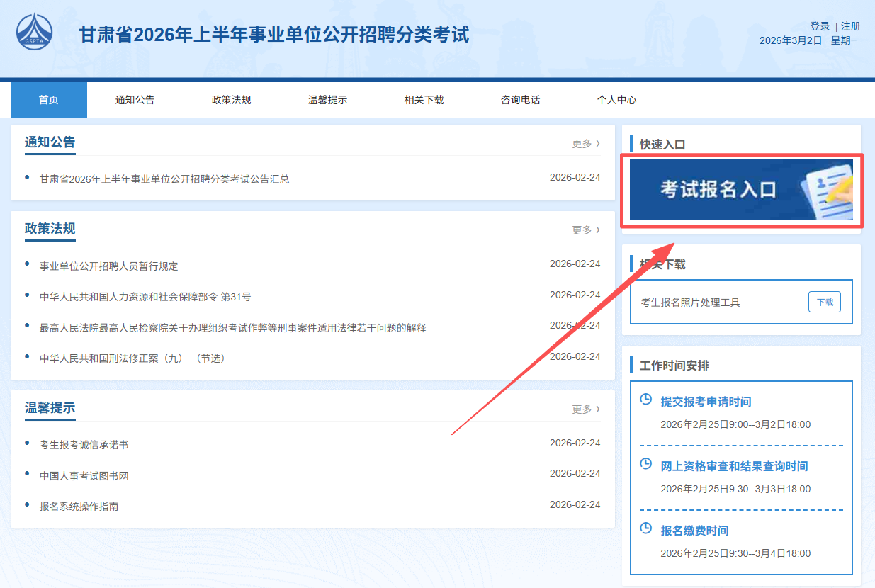
Task: Click the 注册 link
Action: tap(850, 26)
